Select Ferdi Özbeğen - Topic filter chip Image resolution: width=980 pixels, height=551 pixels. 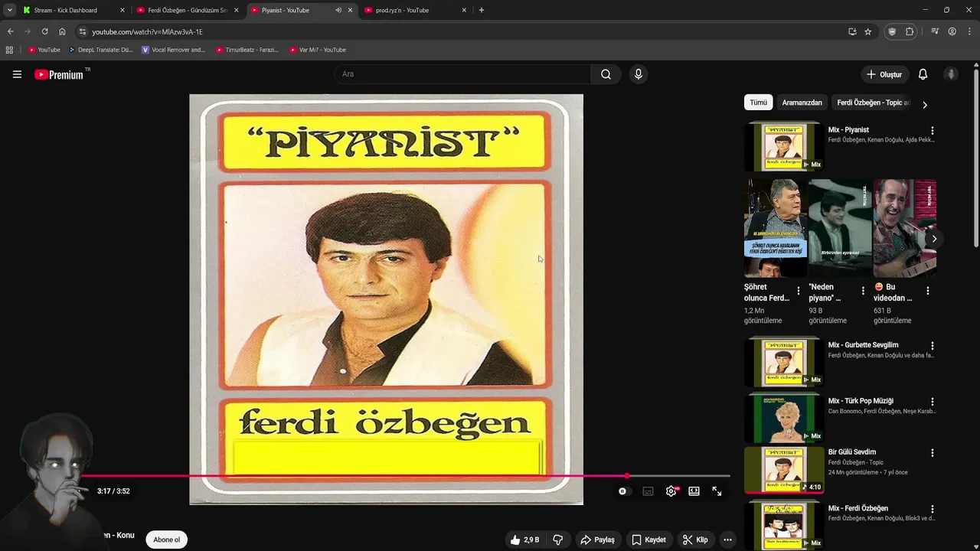(x=873, y=103)
